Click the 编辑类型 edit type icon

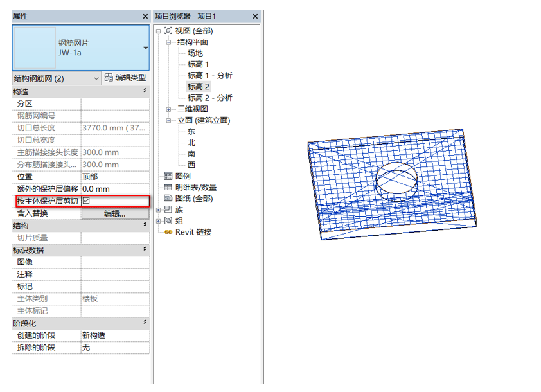pos(109,78)
